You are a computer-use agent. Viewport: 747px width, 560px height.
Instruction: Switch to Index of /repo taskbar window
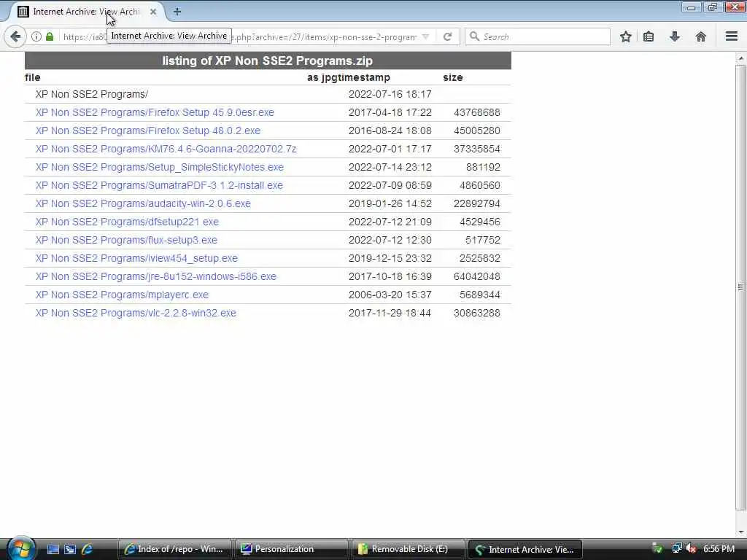(x=174, y=549)
